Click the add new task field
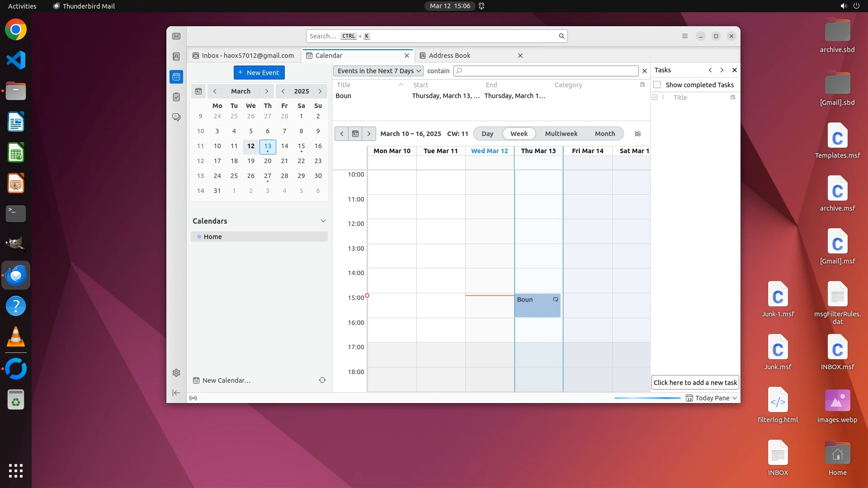 click(695, 383)
